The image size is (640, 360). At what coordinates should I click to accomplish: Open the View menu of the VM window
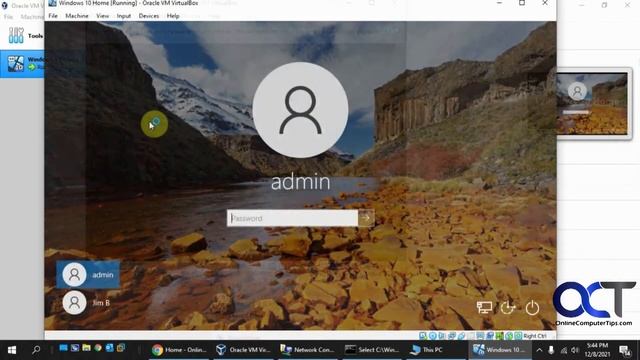102,16
